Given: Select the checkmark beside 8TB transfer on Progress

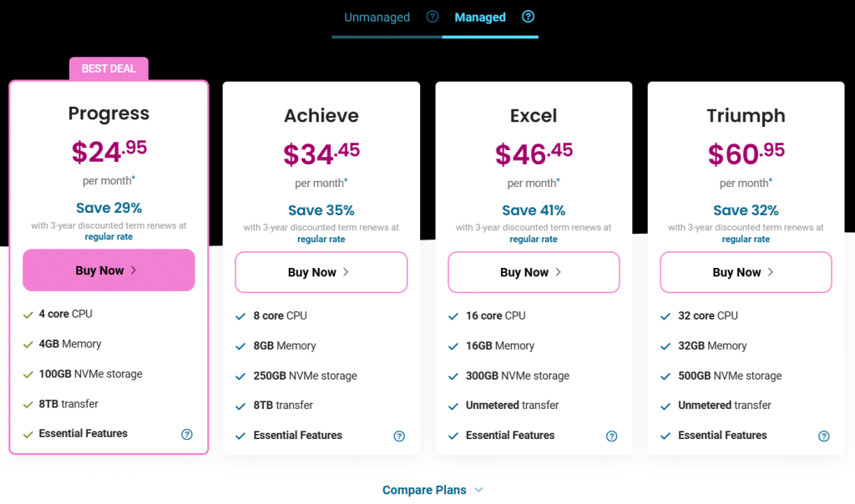Looking at the screenshot, I should 26,404.
